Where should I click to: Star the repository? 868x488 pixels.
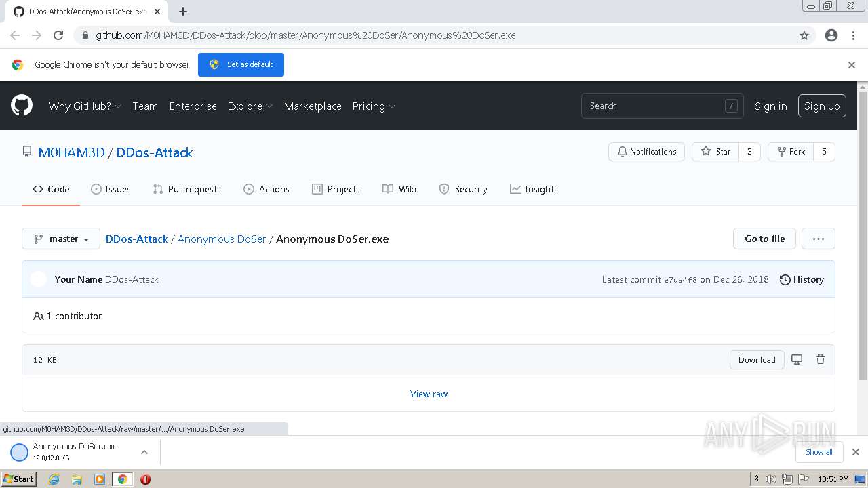715,152
